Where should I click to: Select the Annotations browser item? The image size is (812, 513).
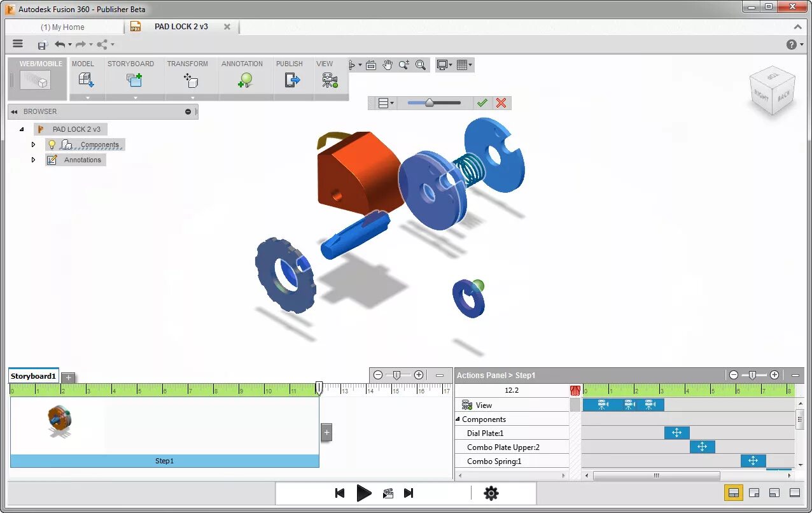[82, 160]
